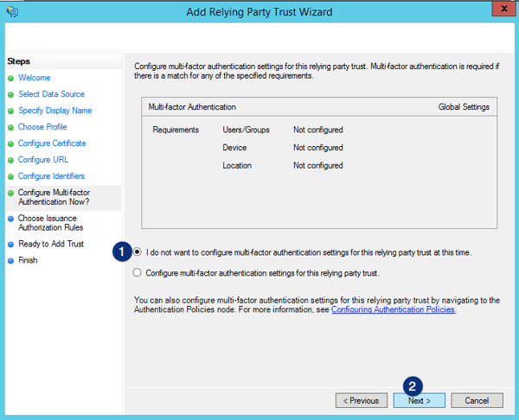Click the 'Requirements' label

[176, 130]
